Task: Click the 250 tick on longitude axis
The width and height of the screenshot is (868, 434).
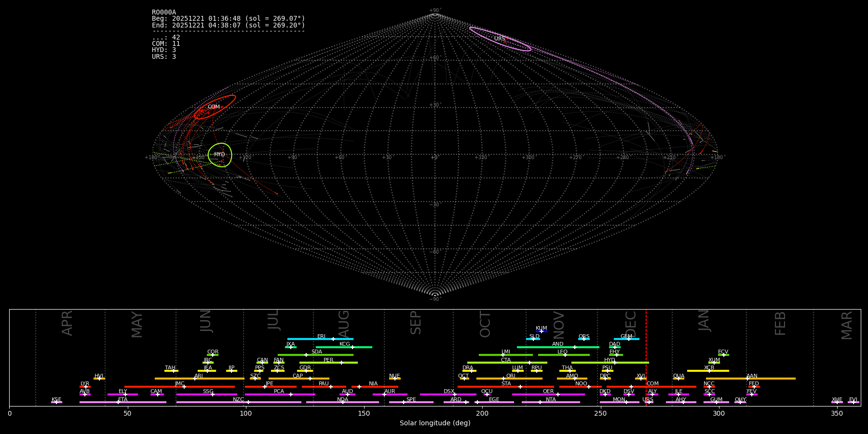Action: tap(600, 413)
